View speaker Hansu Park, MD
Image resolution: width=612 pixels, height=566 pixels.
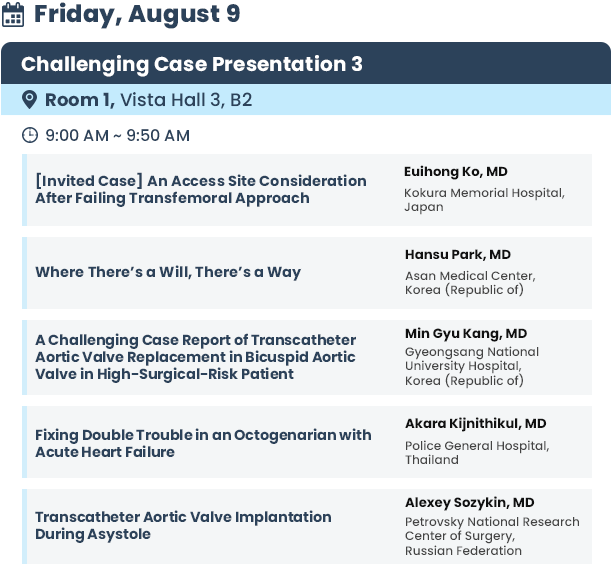[457, 255]
